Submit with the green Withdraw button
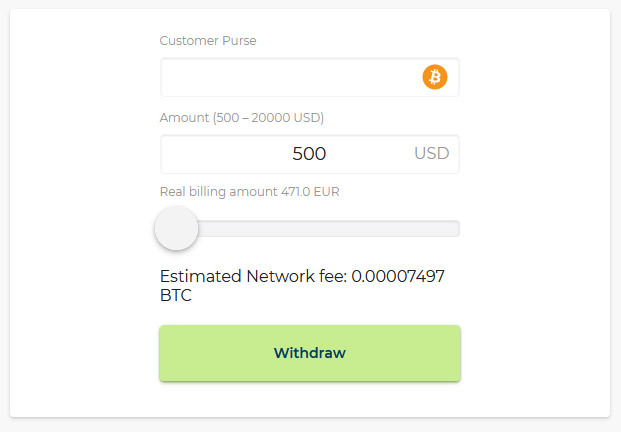This screenshot has height=432, width=621. [310, 353]
